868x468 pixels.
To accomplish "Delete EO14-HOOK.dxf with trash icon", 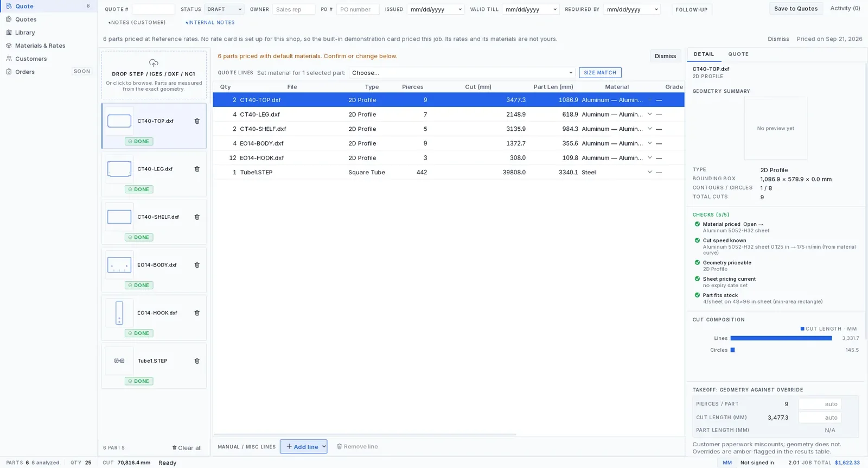I will click(x=197, y=313).
